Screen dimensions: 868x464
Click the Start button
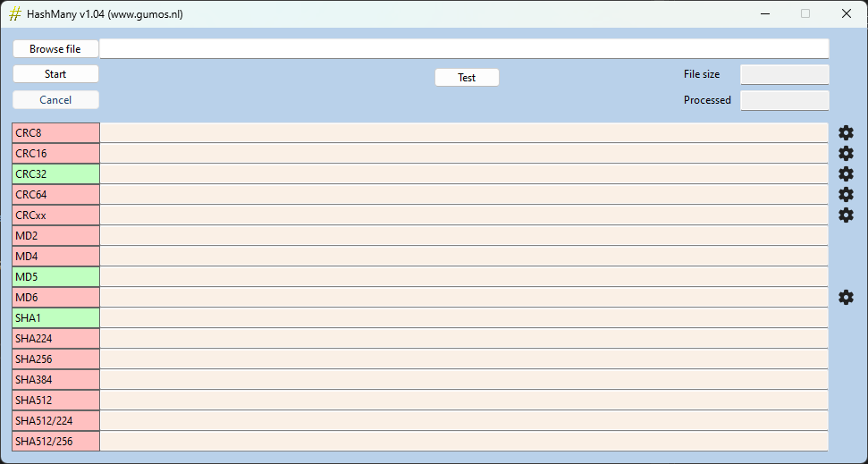(x=55, y=74)
